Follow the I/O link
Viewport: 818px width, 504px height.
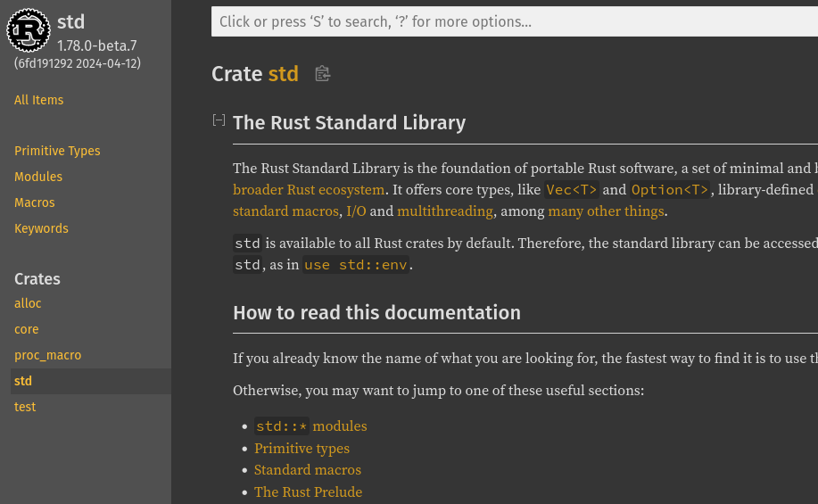pos(356,211)
